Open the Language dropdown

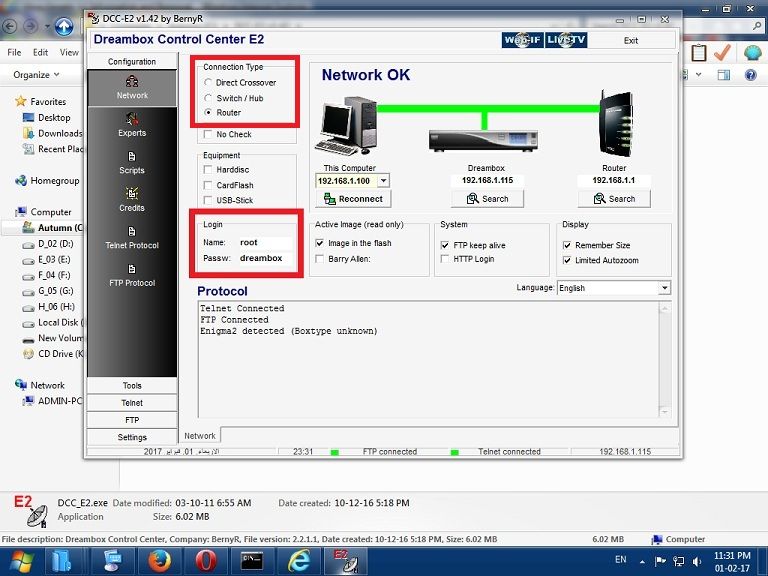click(x=664, y=288)
